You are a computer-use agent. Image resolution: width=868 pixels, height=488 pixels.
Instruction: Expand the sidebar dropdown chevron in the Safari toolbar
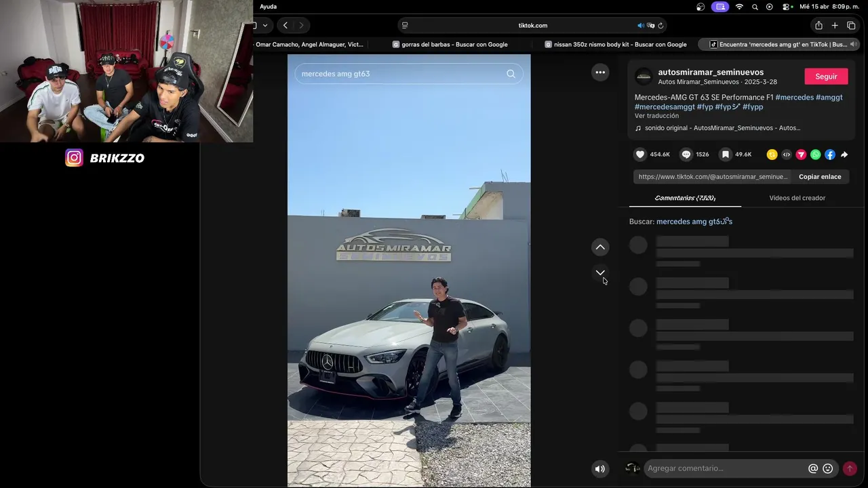[265, 26]
